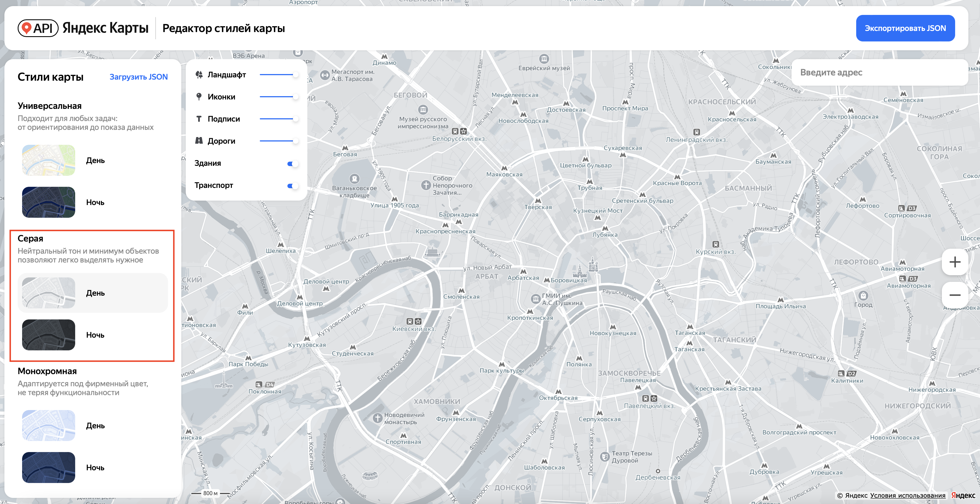Screen dimensions: 980x504
Task: Click the Серая section heading
Action: tap(30, 238)
